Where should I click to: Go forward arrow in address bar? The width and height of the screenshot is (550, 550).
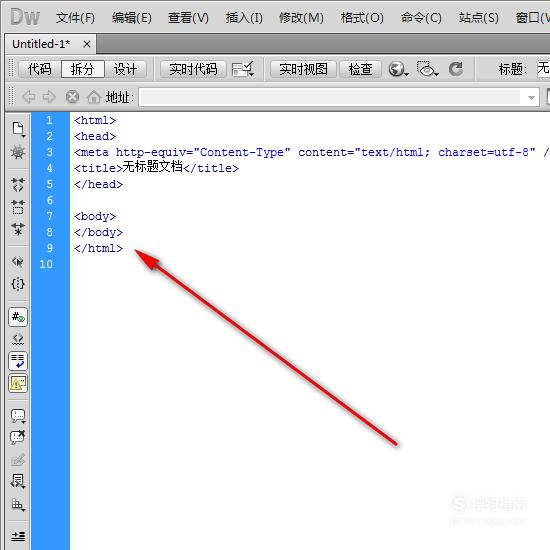click(49, 96)
